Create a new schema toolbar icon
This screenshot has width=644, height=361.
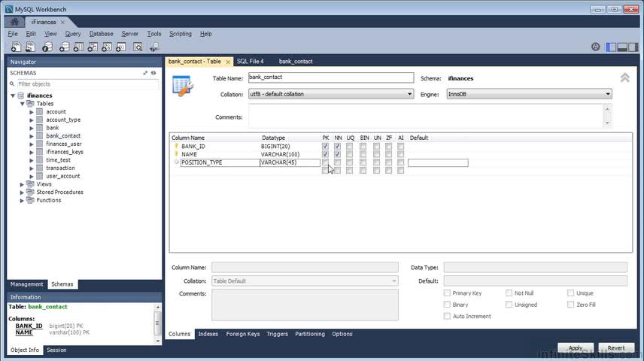(x=64, y=47)
